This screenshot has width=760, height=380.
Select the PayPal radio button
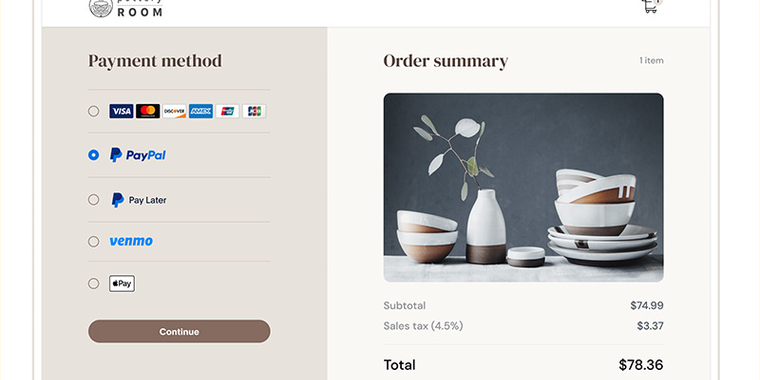point(94,155)
